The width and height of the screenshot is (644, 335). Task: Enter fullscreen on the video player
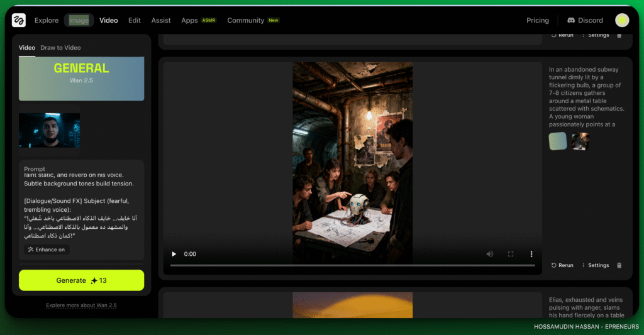[x=511, y=254]
